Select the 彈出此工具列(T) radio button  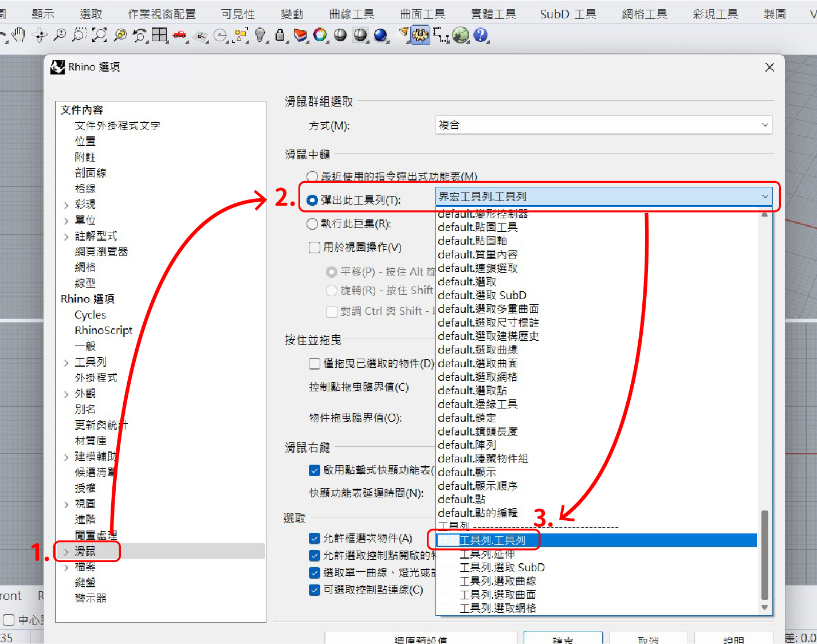tap(312, 200)
